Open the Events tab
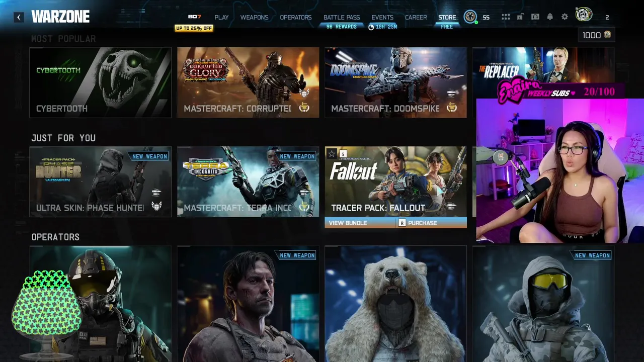The width and height of the screenshot is (644, 362). tap(382, 17)
